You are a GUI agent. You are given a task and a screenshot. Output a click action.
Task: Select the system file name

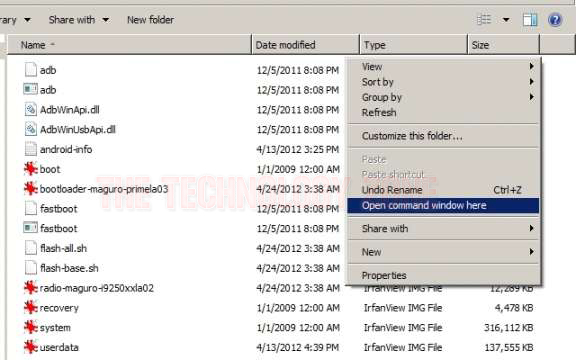pyautogui.click(x=55, y=327)
